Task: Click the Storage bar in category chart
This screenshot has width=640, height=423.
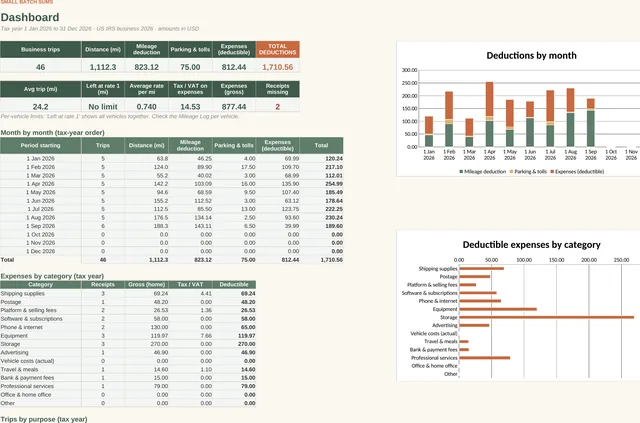Action: click(547, 317)
